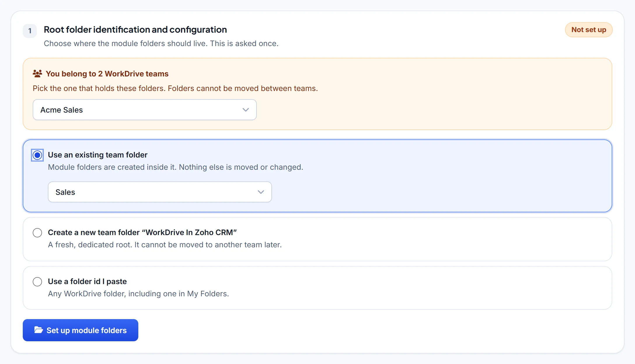Click 'Module folders are created inside it' description
This screenshot has height=364, width=635.
pos(176,167)
